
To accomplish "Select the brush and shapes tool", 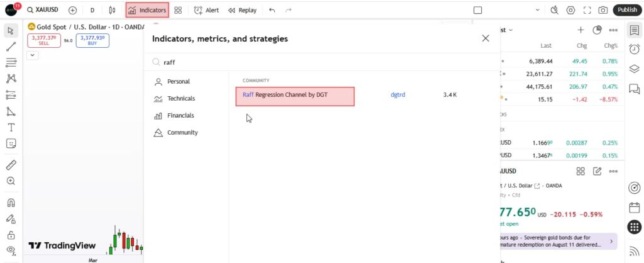I will coord(11,111).
